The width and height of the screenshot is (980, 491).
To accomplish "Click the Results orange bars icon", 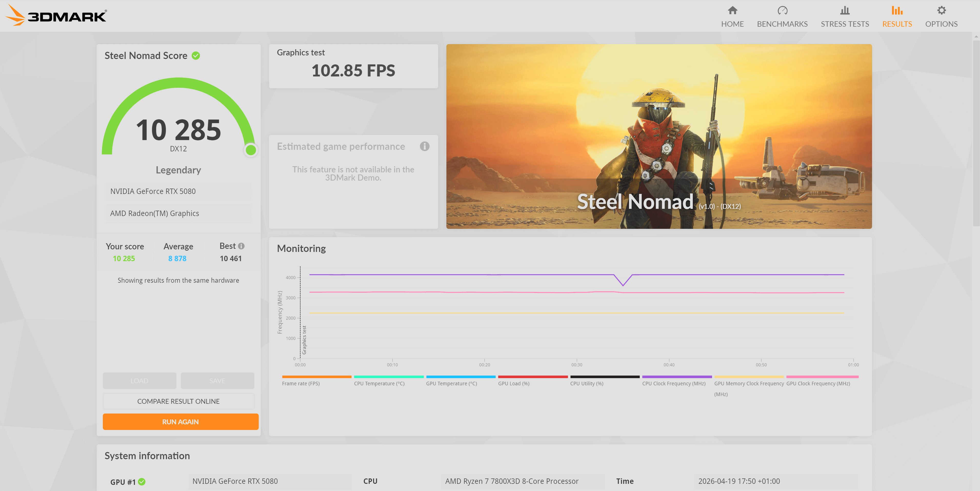I will click(x=897, y=10).
